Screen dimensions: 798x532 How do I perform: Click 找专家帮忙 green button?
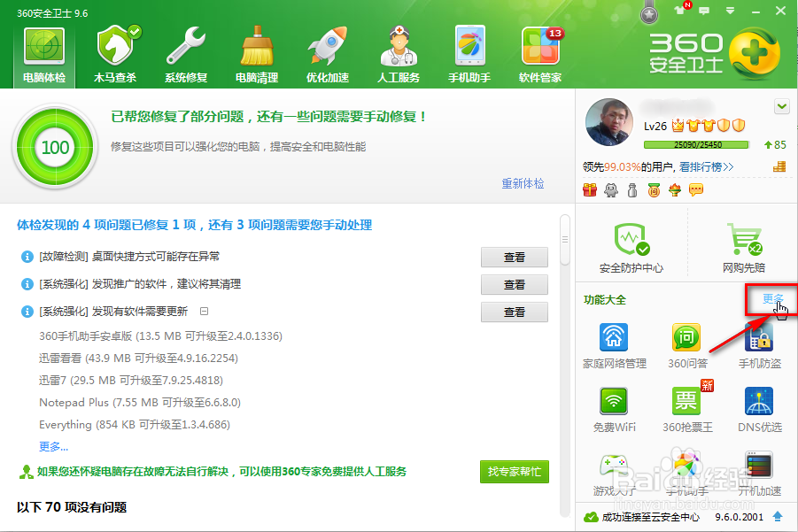pyautogui.click(x=514, y=472)
